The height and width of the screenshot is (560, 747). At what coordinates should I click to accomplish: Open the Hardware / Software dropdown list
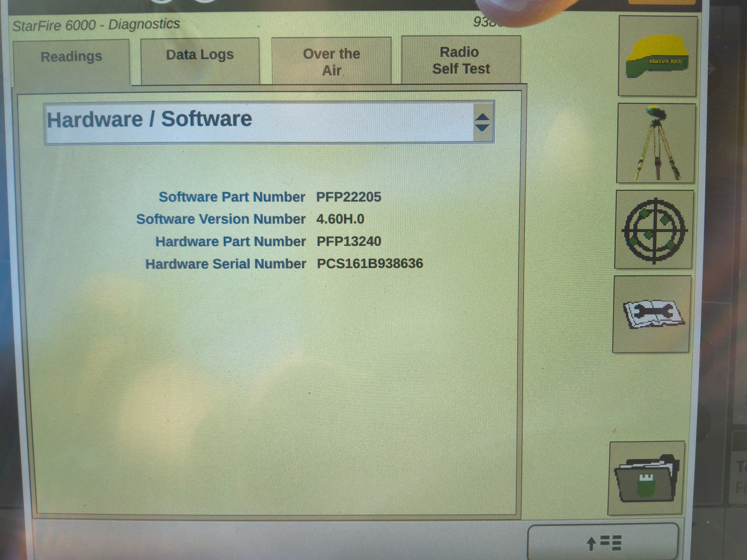[259, 122]
